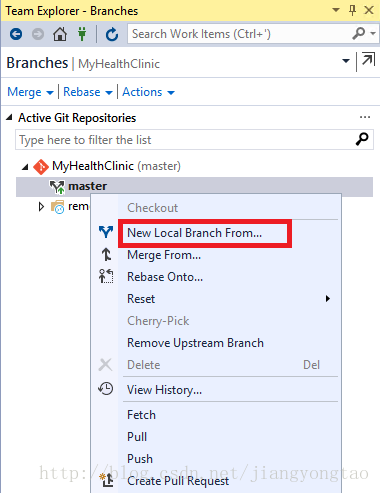
Task: Collapse the Active Git Repositories section
Action: pos(9,117)
